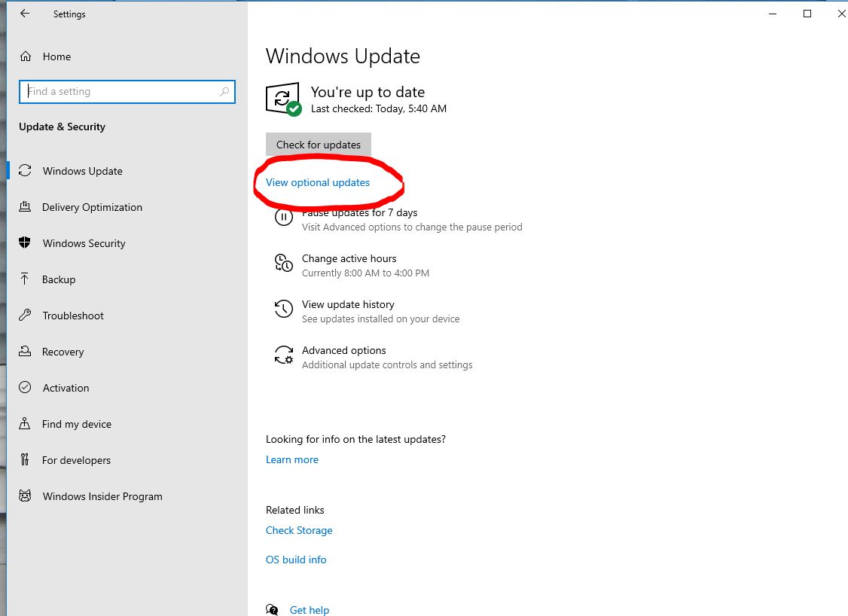The height and width of the screenshot is (616, 848).
Task: Click Pause updates for 7 days
Action: [x=360, y=212]
